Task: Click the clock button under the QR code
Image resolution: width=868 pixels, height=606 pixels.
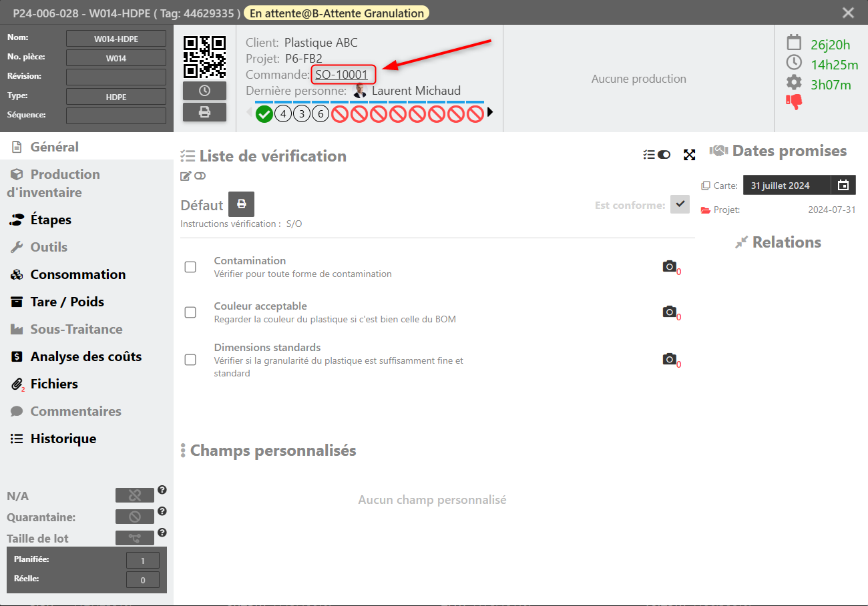Action: click(x=204, y=91)
